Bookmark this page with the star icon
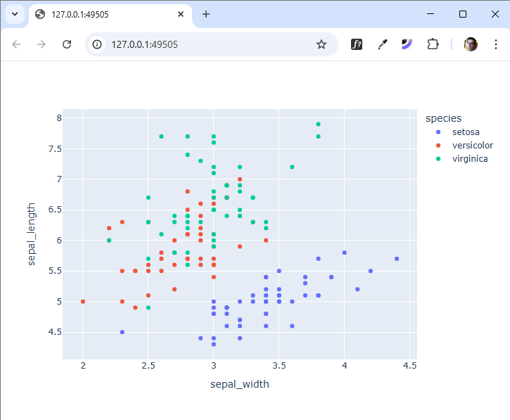Viewport: 510px width, 420px height. pyautogui.click(x=321, y=44)
